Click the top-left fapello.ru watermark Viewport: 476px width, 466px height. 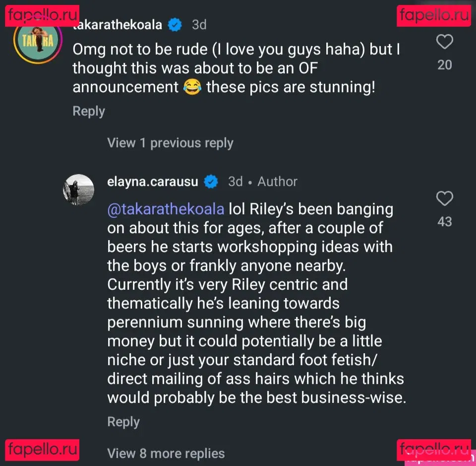pyautogui.click(x=43, y=15)
